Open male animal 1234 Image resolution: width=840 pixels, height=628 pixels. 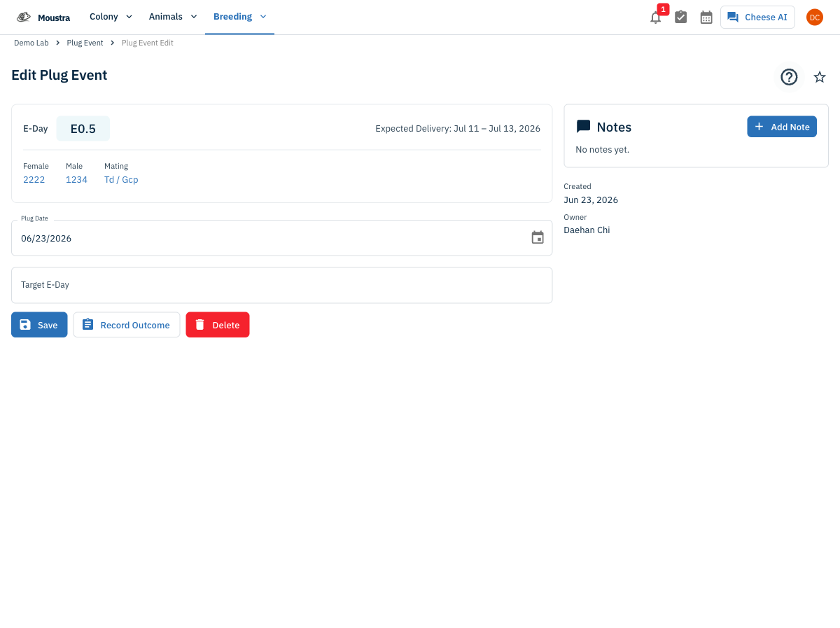pyautogui.click(x=77, y=180)
